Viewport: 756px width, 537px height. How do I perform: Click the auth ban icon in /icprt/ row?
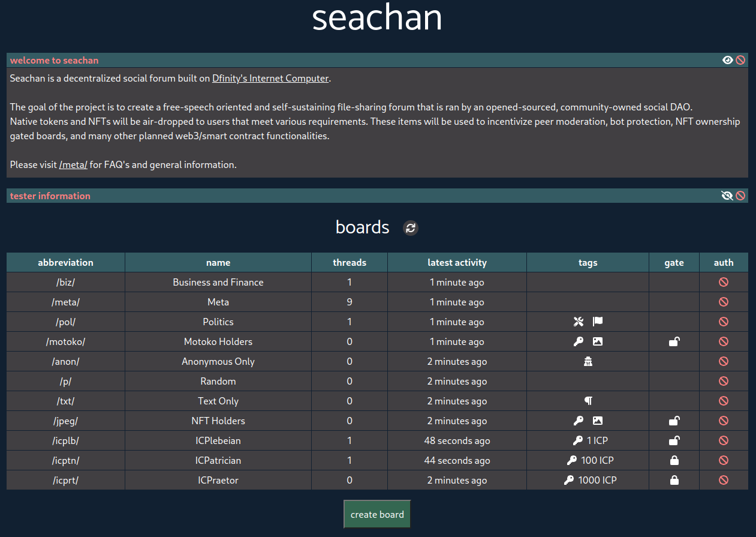[x=724, y=480]
